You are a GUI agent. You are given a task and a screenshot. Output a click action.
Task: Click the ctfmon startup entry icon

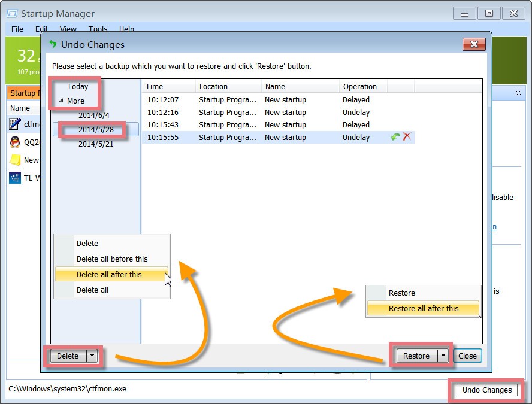(15, 124)
